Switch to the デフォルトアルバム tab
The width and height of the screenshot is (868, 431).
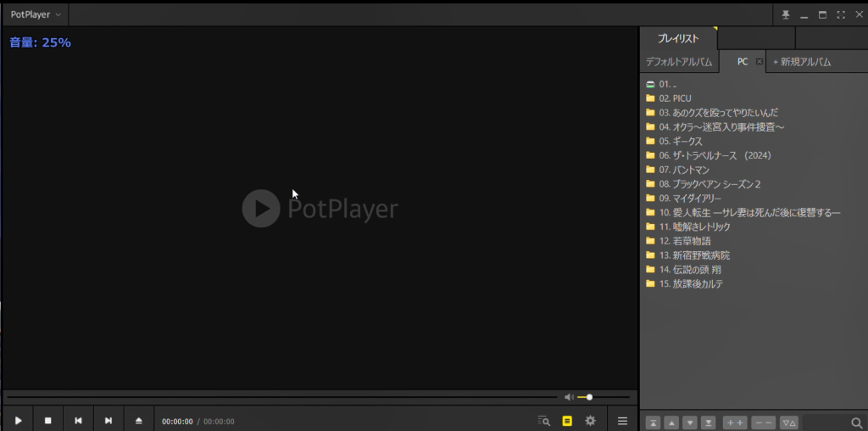(x=679, y=62)
